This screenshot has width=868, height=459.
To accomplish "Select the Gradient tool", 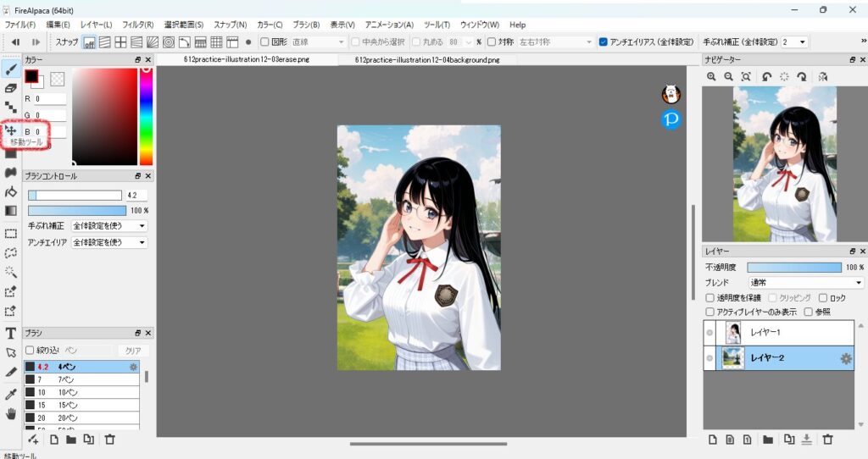I will pyautogui.click(x=10, y=211).
